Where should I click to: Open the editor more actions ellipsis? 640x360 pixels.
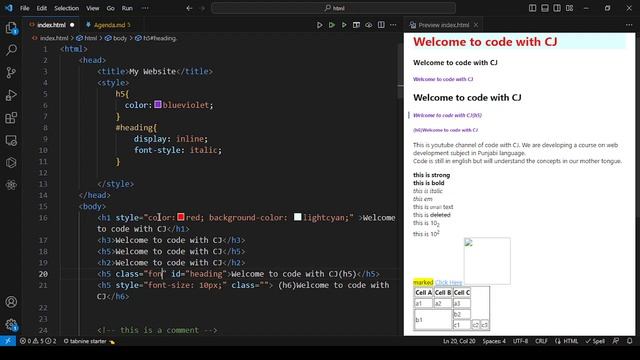pos(393,25)
